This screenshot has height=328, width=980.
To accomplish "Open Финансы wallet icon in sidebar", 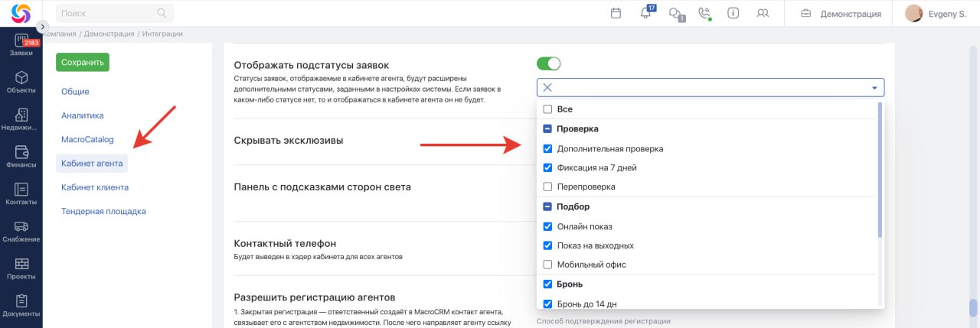I will [x=21, y=155].
